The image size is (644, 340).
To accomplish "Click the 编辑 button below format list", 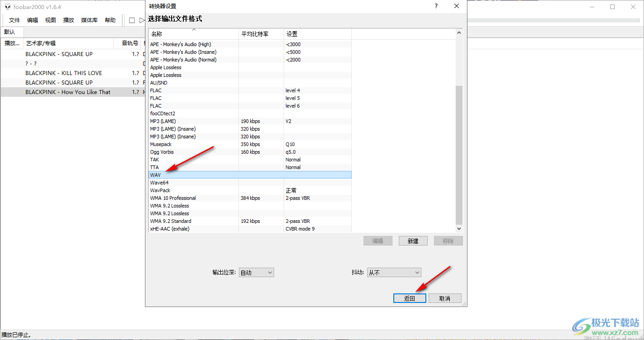I will click(x=378, y=241).
